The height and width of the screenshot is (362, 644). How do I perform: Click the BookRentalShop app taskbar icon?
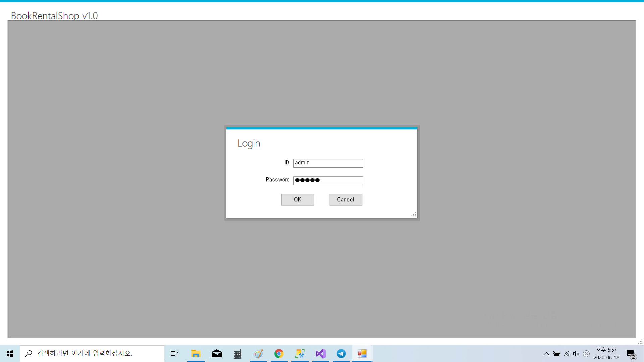pos(362,354)
